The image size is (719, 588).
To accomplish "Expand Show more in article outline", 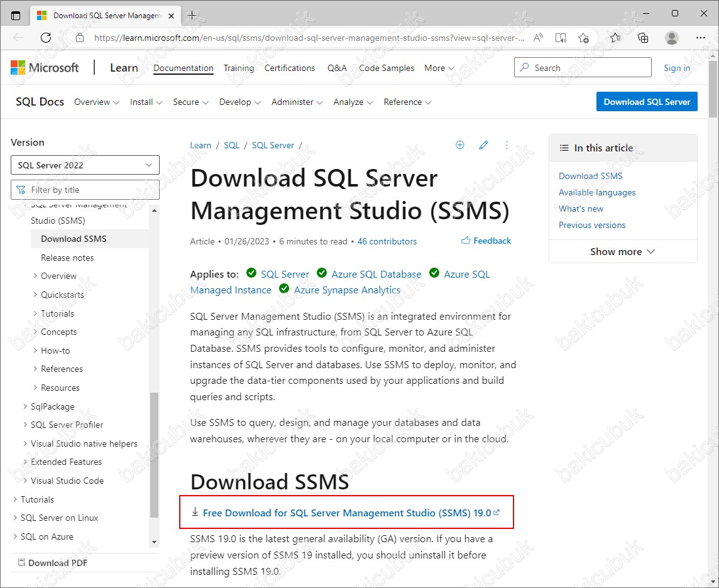I will pyautogui.click(x=622, y=252).
